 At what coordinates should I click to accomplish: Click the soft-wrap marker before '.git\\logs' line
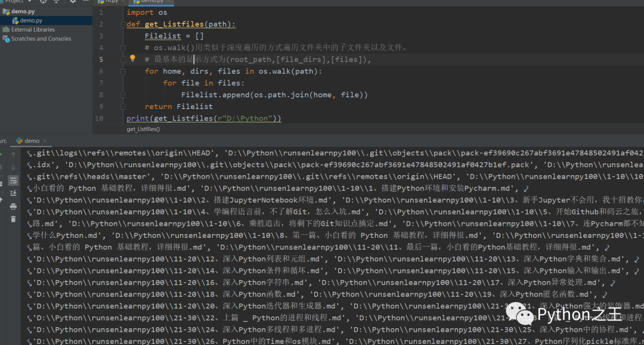point(30,154)
